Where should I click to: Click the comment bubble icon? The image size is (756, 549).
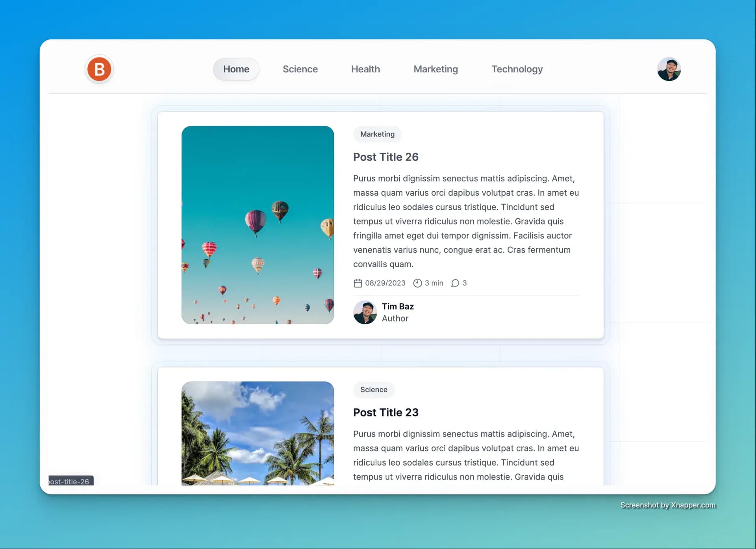[x=455, y=283]
